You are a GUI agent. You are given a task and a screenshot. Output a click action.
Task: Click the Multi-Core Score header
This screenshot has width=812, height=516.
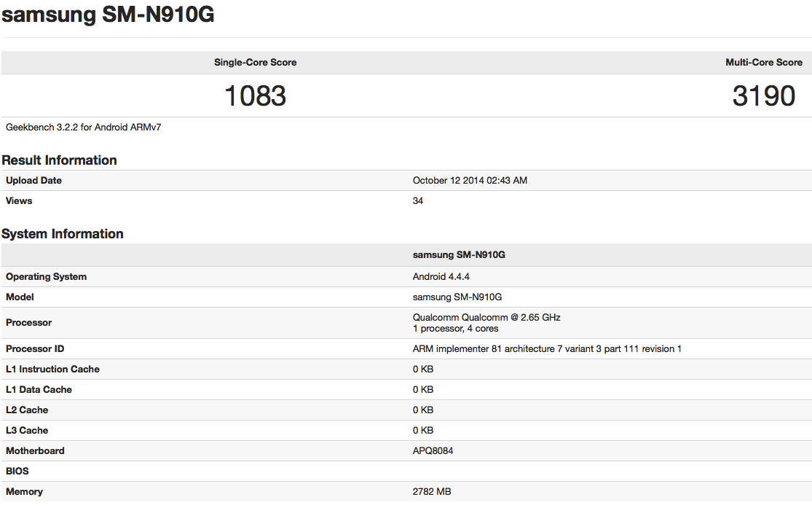coord(763,63)
